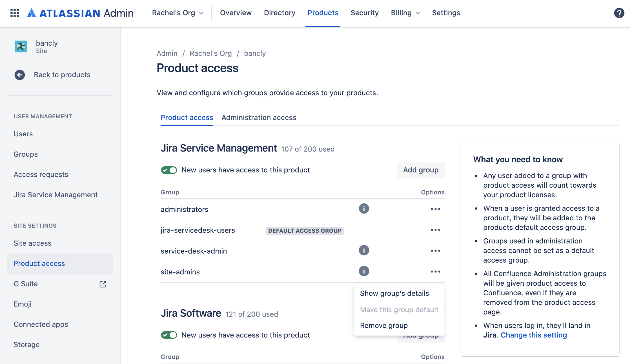Viewport: 630px width, 364px height.
Task: Click the three-dots options icon for site-admins
Action: click(x=436, y=272)
